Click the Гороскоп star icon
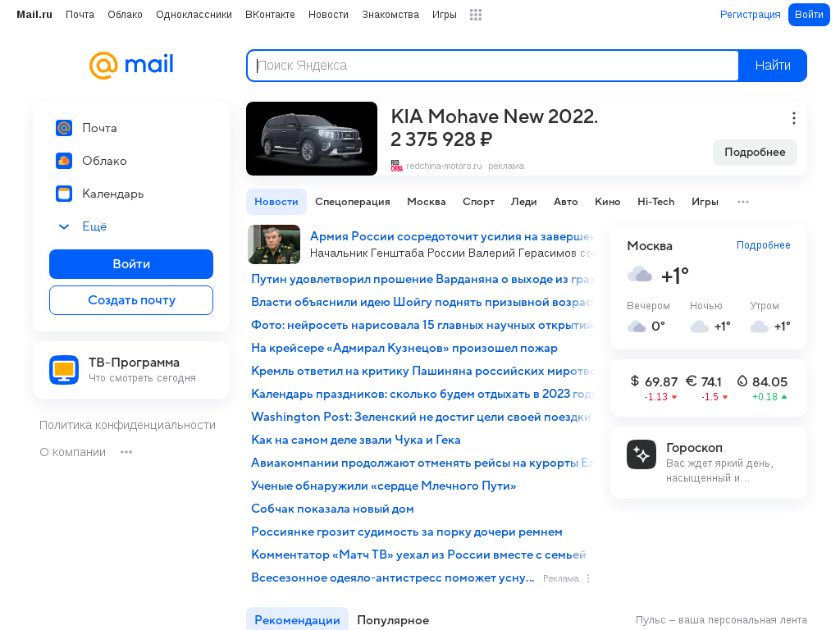Viewport: 840px width, 630px height. (641, 454)
